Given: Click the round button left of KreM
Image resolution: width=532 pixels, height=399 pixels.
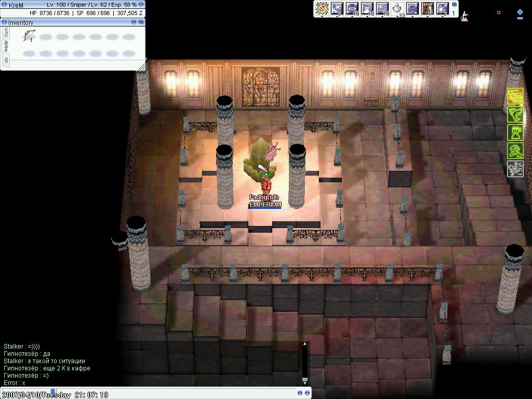Looking at the screenshot, I should pos(4,5).
